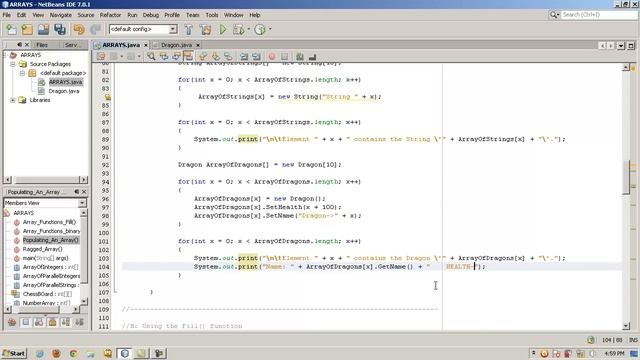Click the Firefox taskbar quick launch icon

[x=56, y=353]
